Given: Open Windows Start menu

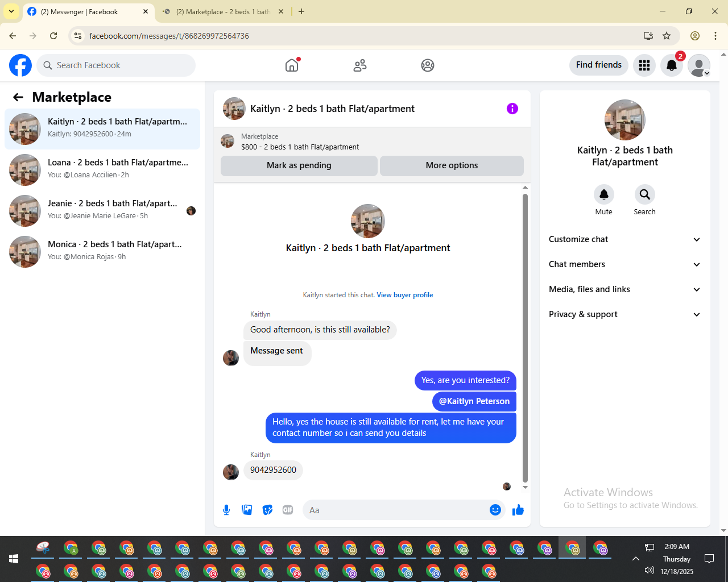Looking at the screenshot, I should click(x=14, y=559).
